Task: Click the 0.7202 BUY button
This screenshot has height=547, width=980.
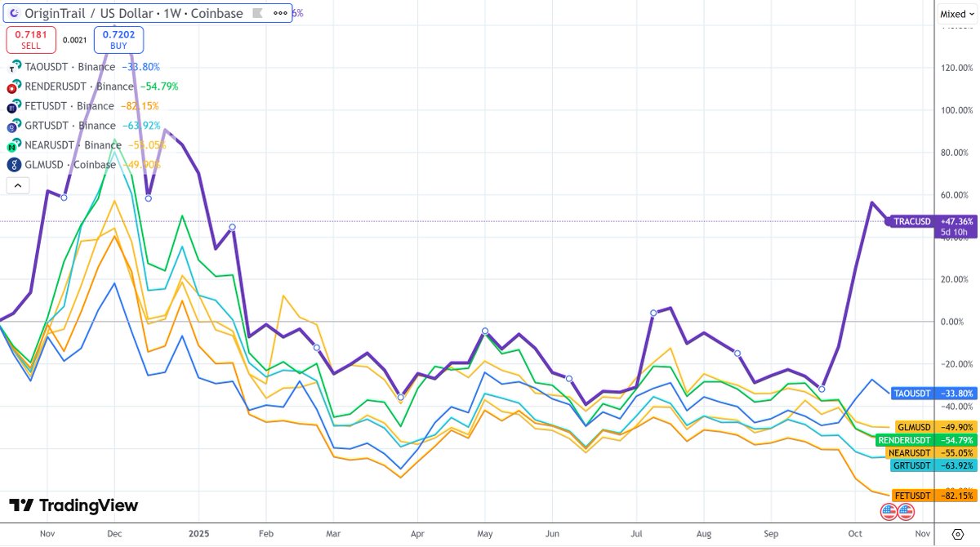Action: (118, 40)
